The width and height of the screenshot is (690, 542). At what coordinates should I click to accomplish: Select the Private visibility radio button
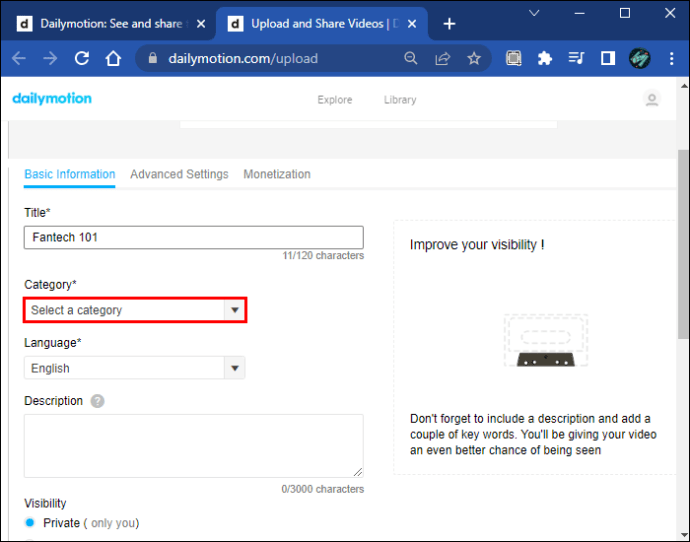pyautogui.click(x=30, y=522)
